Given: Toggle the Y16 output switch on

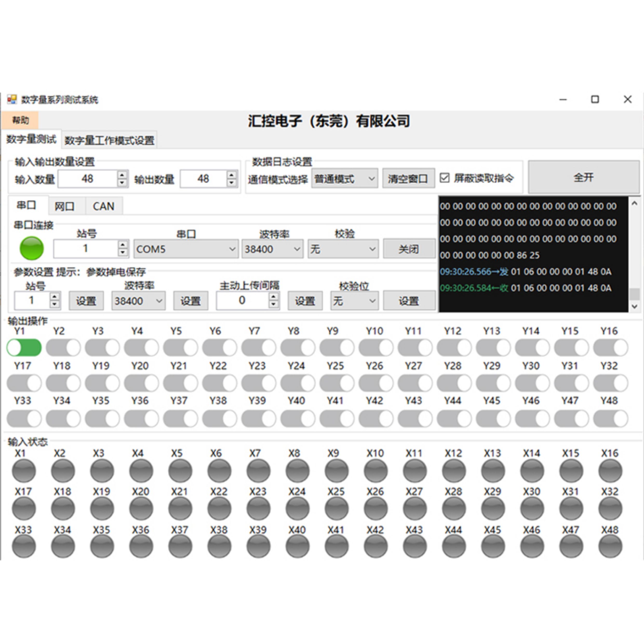Looking at the screenshot, I should (611, 348).
